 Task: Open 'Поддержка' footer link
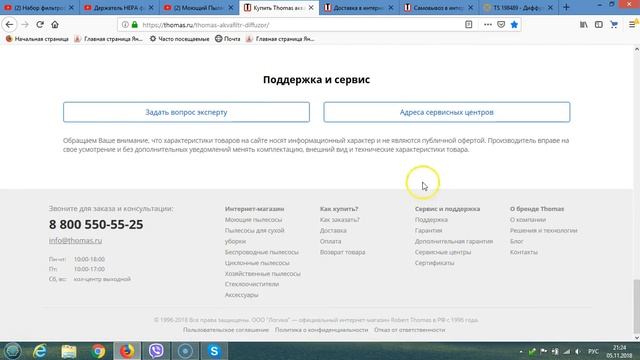click(431, 220)
